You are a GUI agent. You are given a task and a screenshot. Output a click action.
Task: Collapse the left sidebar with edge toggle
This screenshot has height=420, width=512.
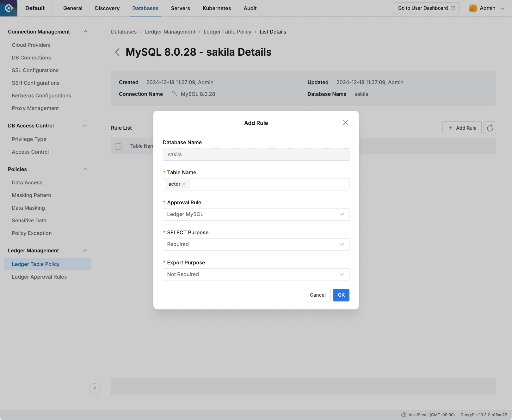(95, 389)
